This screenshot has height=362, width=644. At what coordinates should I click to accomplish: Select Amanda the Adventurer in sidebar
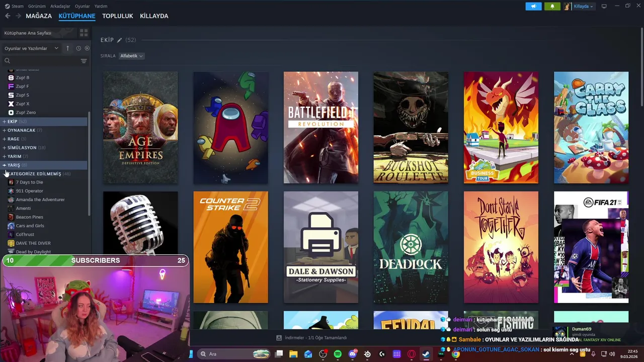point(40,200)
